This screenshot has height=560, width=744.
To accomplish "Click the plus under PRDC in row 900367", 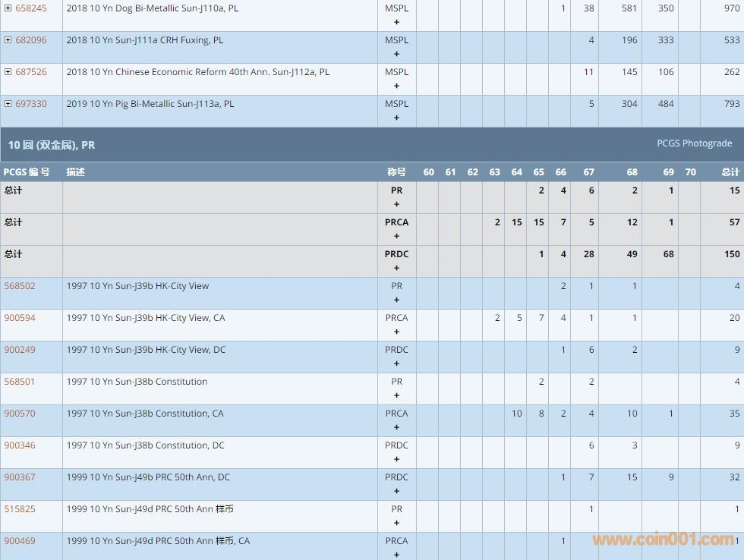I will (396, 491).
